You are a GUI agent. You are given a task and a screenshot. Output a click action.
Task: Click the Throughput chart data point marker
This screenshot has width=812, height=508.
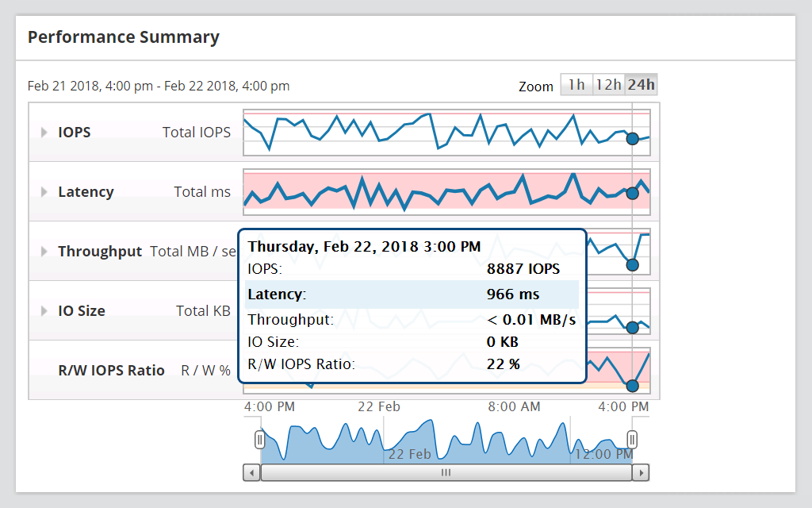(x=632, y=265)
